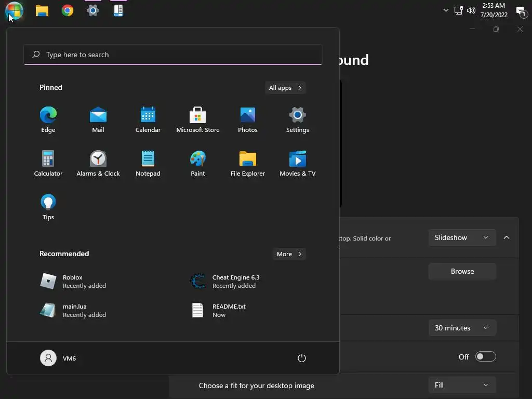This screenshot has width=532, height=399.
Task: Open the 30 minutes interval dropdown
Action: (x=462, y=328)
